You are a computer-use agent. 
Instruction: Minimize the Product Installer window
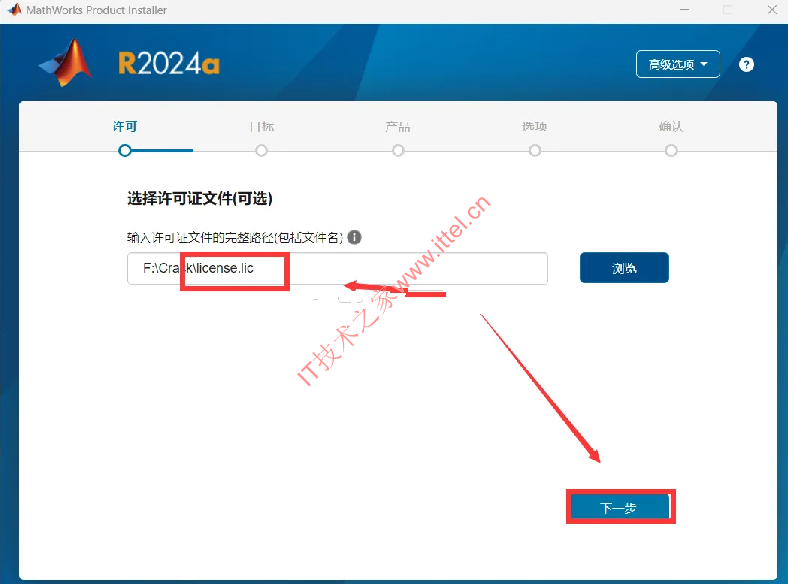click(684, 10)
